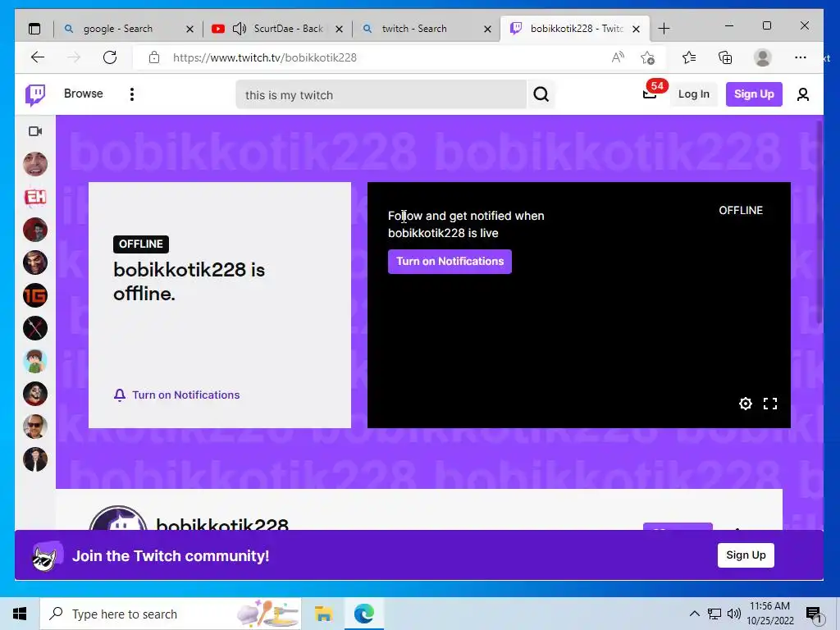
Task: Open the Prime loot inbox with 54 badge
Action: pos(650,94)
